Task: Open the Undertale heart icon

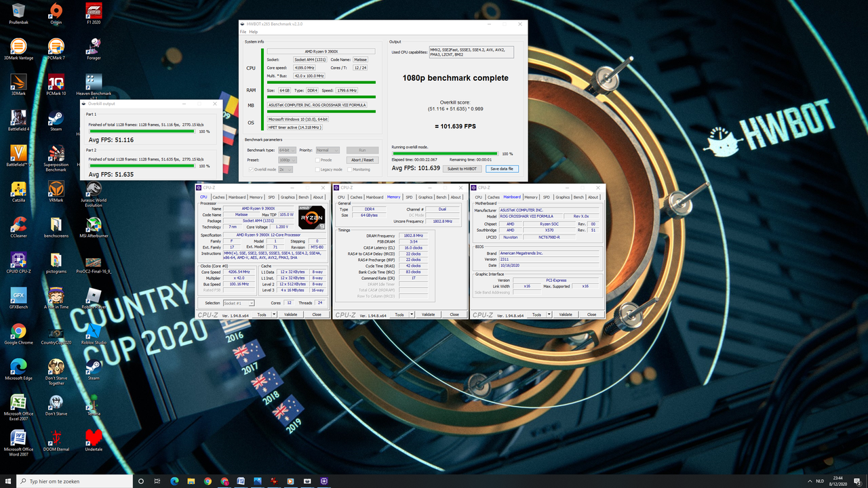Action: (94, 442)
